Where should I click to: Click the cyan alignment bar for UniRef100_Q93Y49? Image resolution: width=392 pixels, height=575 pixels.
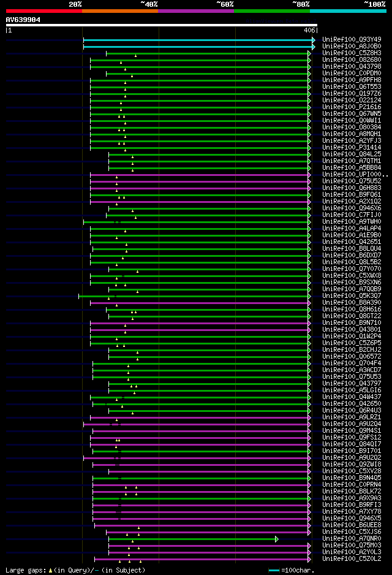tap(198, 40)
